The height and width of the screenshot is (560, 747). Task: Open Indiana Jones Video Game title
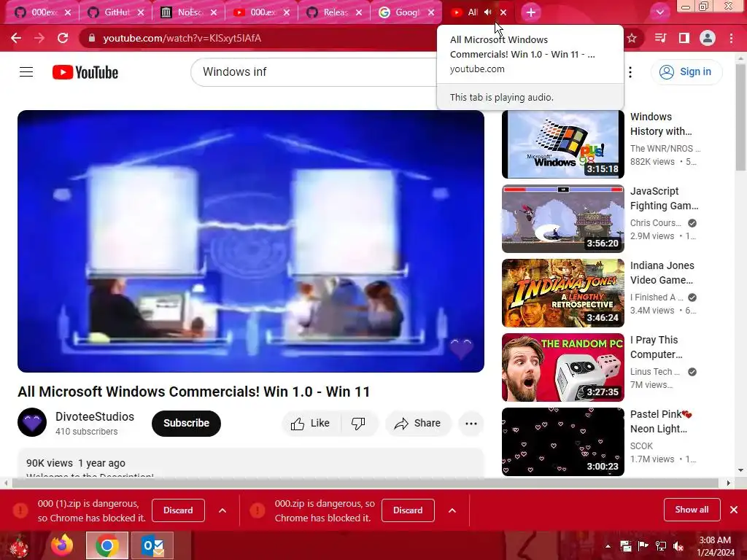[662, 273]
